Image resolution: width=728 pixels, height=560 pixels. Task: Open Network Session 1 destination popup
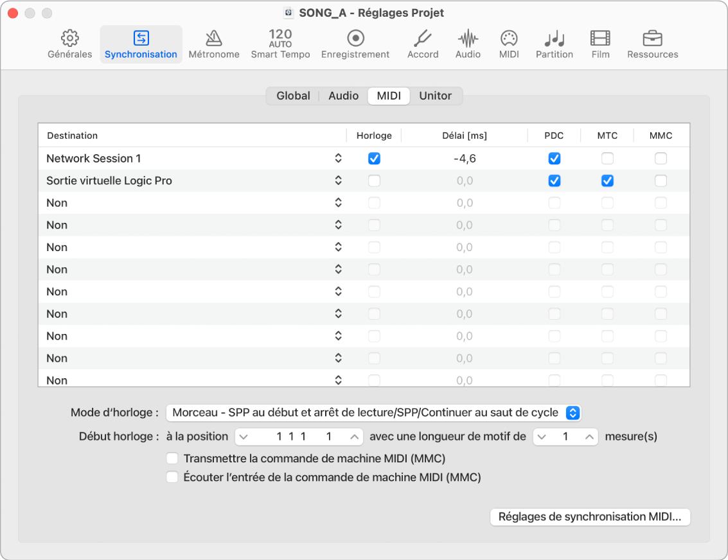(338, 159)
